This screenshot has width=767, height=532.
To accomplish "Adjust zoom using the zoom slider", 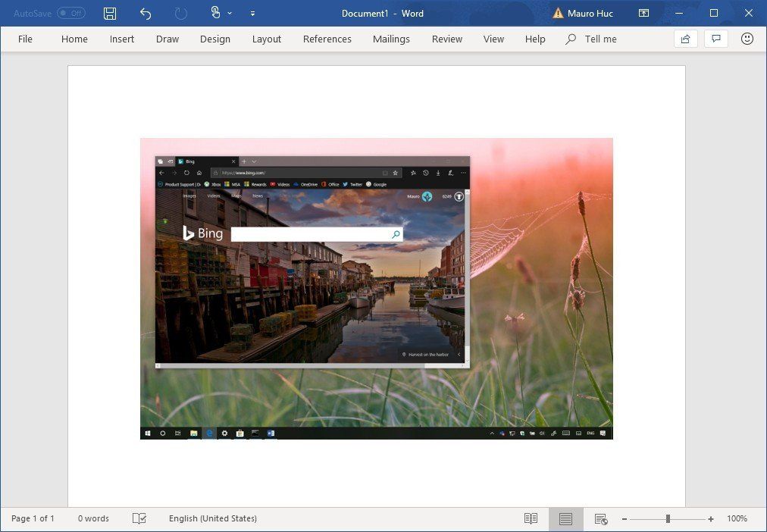I will [668, 518].
